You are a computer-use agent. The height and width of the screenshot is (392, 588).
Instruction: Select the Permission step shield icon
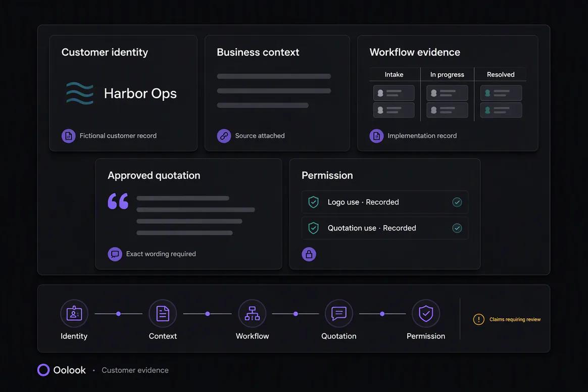click(426, 313)
